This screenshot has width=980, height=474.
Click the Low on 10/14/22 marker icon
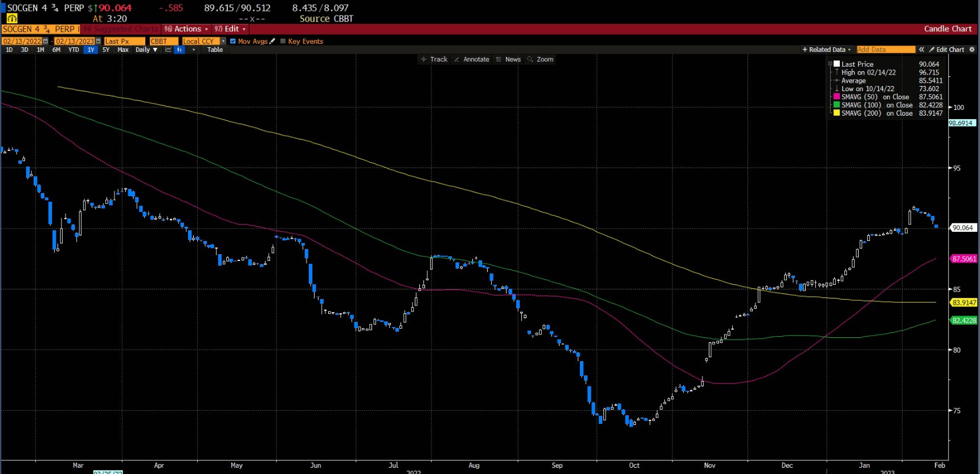coord(836,88)
